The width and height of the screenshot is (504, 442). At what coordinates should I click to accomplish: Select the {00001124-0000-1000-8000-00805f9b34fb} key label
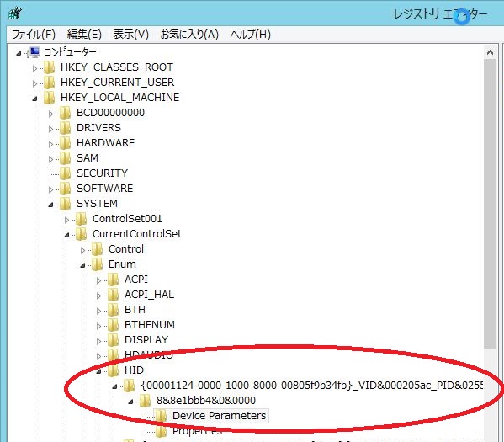pos(311,386)
